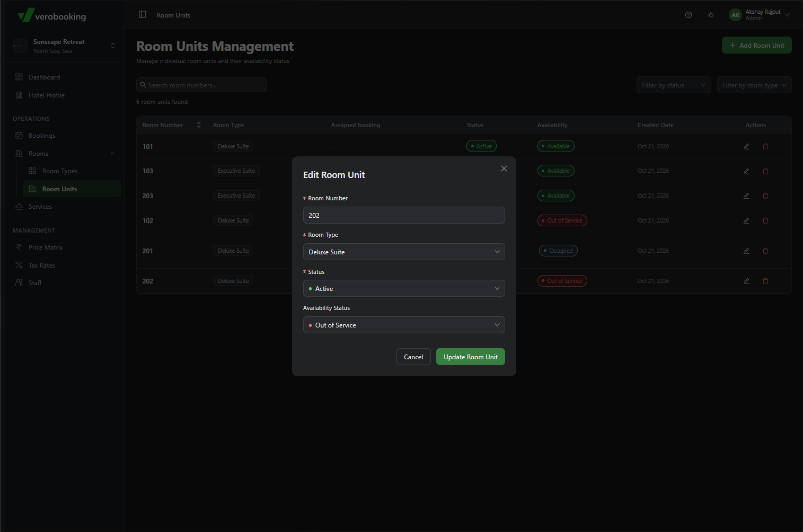Open Filter by room type dropdown
The height and width of the screenshot is (532, 803).
tap(754, 85)
